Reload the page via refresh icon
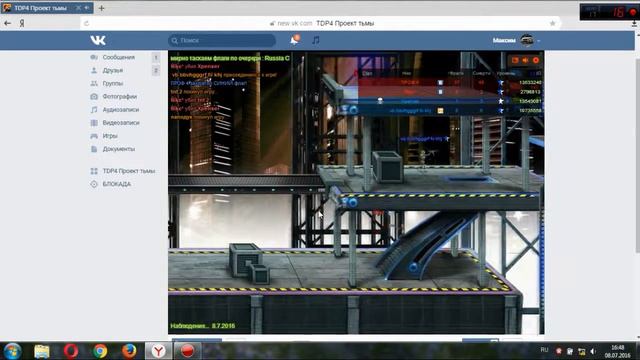640x360 pixels. coord(87,23)
